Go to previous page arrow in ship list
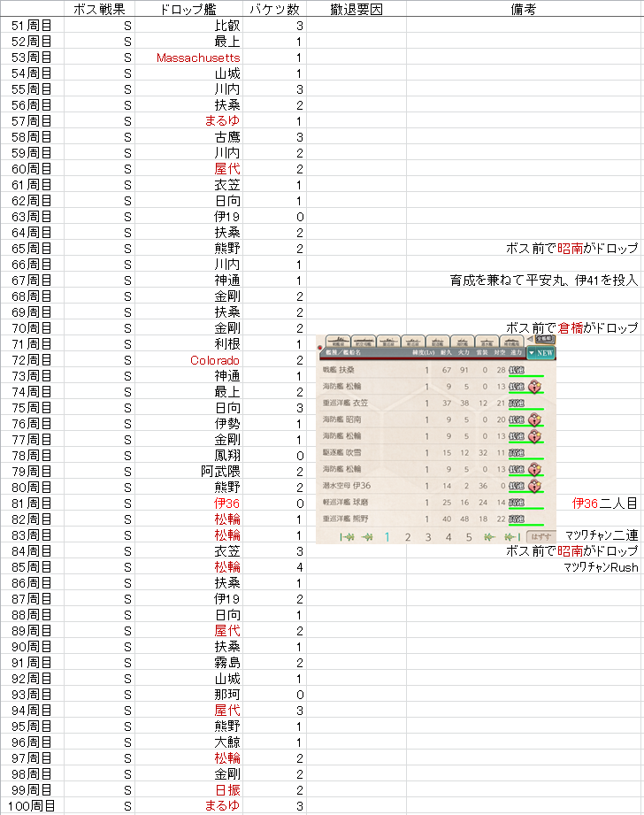 pos(367,537)
